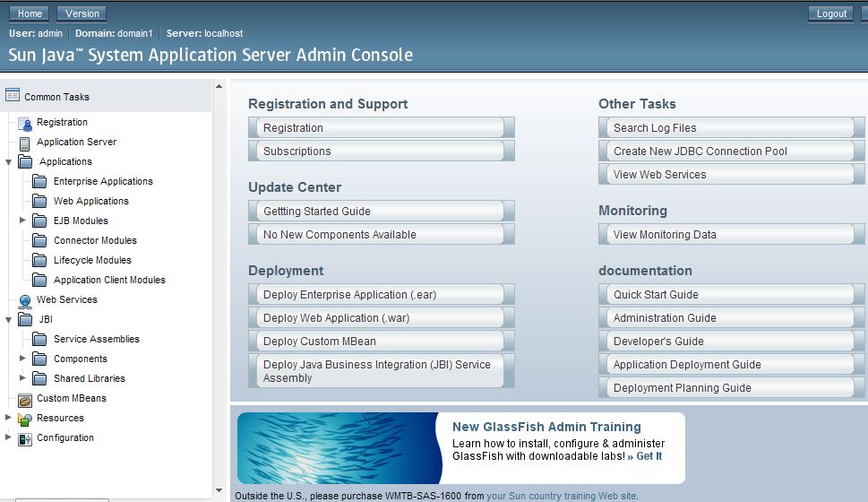
Task: Click the Common Tasks panel icon
Action: point(13,95)
